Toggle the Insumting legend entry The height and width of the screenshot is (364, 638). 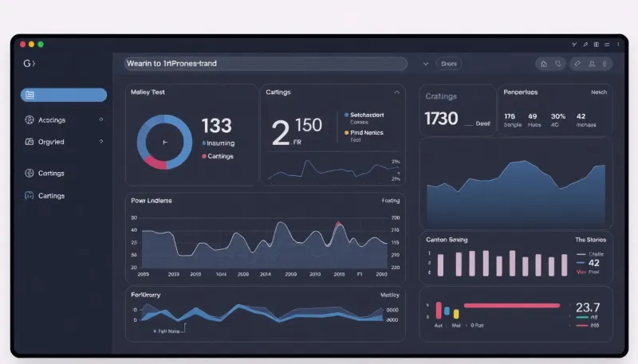(219, 143)
